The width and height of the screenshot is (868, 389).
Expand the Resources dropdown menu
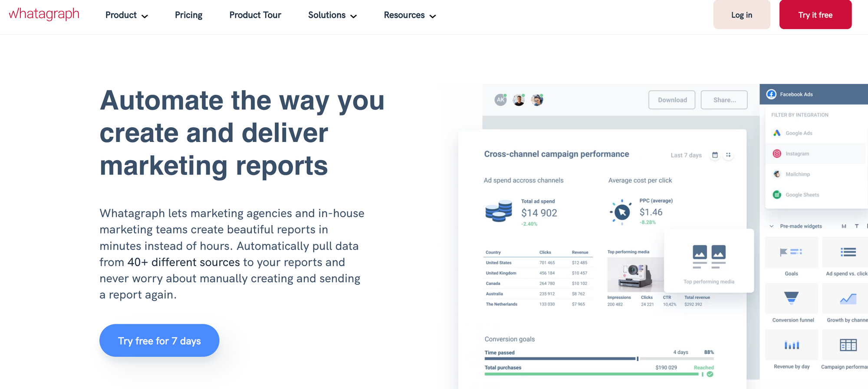pos(410,15)
